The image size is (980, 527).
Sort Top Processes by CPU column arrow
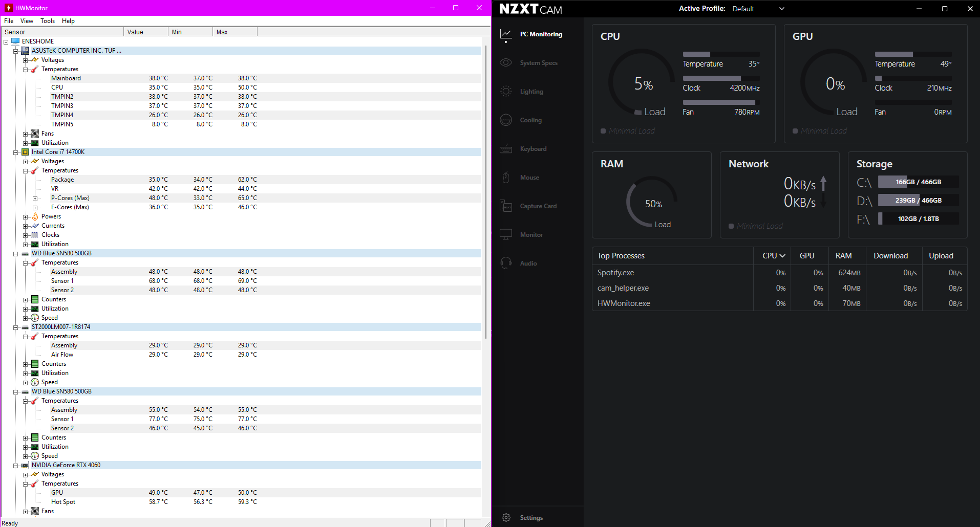coord(782,256)
